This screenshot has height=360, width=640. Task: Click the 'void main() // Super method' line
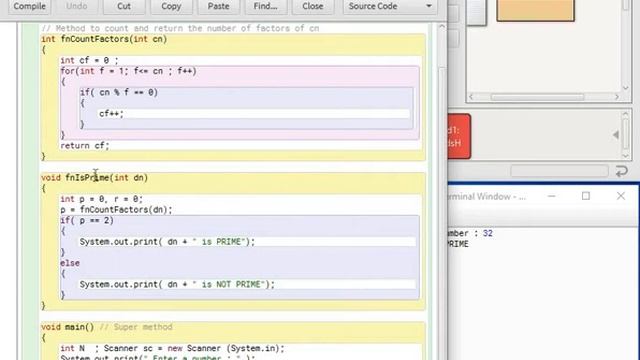[107, 327]
